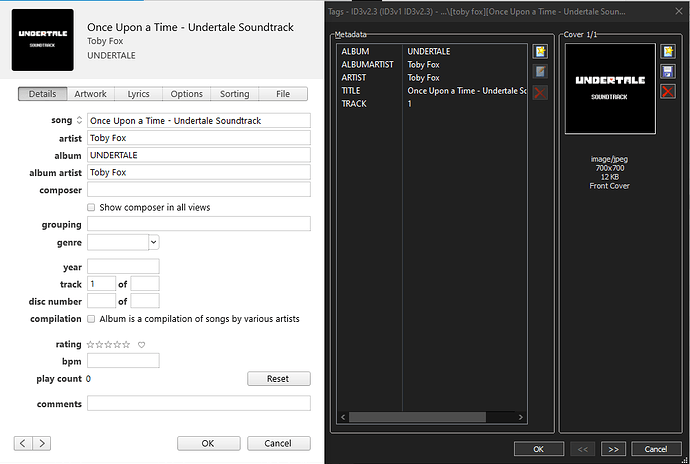The height and width of the screenshot is (464, 690).
Task: Click OK in the song info dialog
Action: pos(209,443)
